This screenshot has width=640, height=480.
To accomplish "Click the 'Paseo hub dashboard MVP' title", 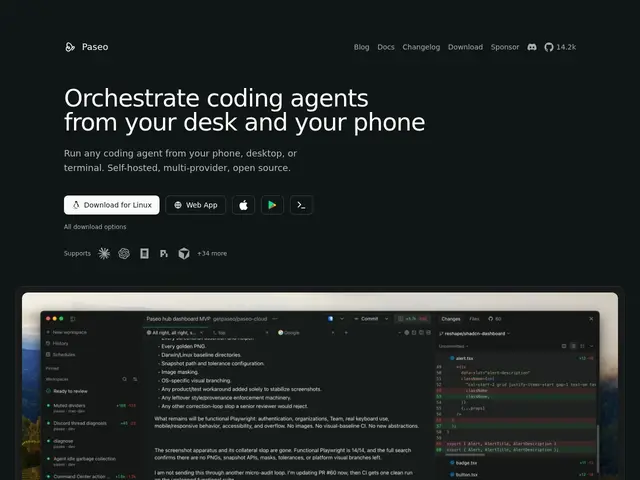I will click(178, 319).
